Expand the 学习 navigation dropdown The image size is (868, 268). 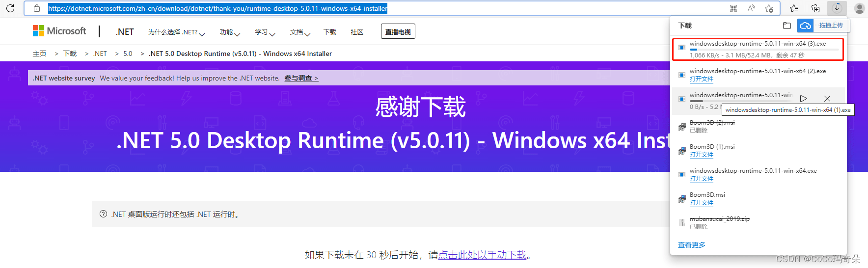click(265, 32)
